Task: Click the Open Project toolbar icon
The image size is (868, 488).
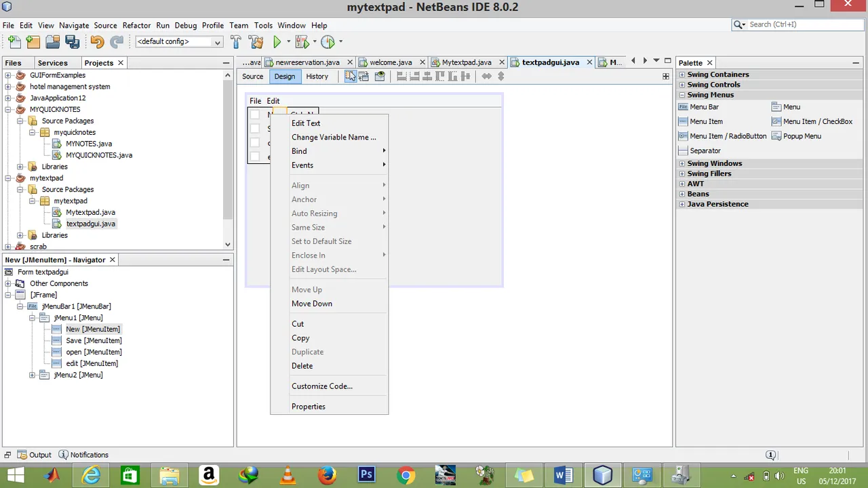Action: pyautogui.click(x=52, y=42)
